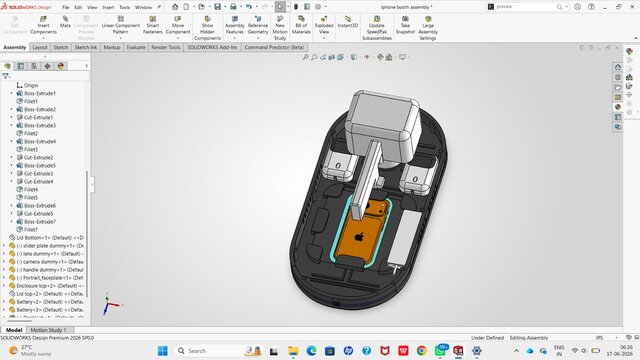Toggle Large Assembly Settings

click(428, 28)
